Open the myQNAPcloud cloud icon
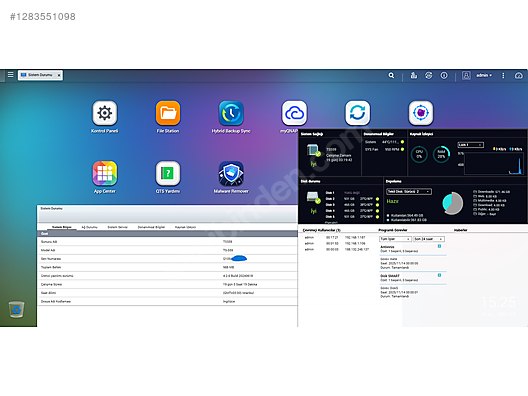 pyautogui.click(x=294, y=113)
